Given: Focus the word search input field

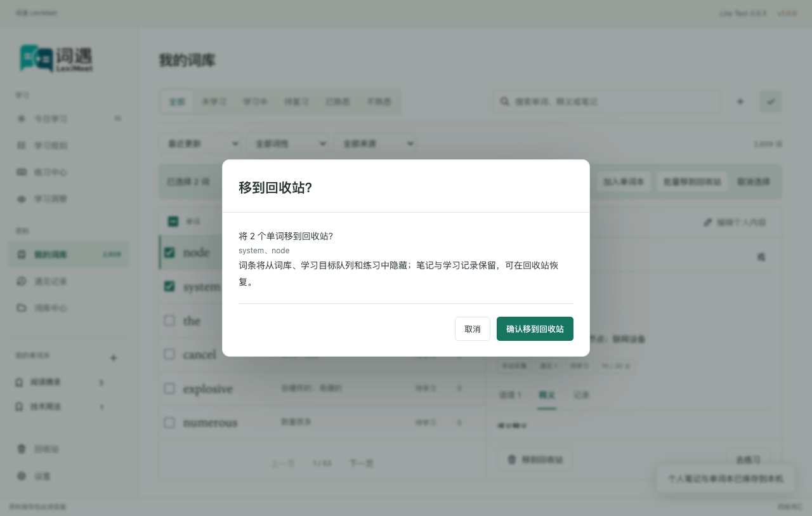Looking at the screenshot, I should point(607,102).
